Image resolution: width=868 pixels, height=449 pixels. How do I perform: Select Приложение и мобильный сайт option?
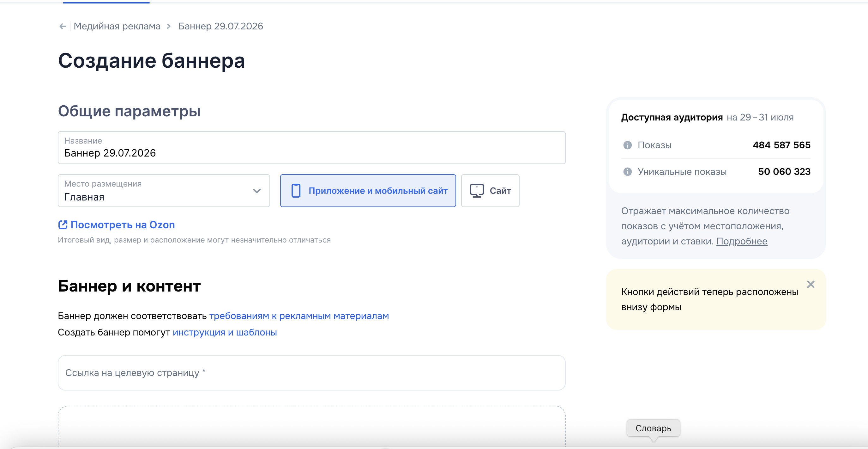click(368, 191)
